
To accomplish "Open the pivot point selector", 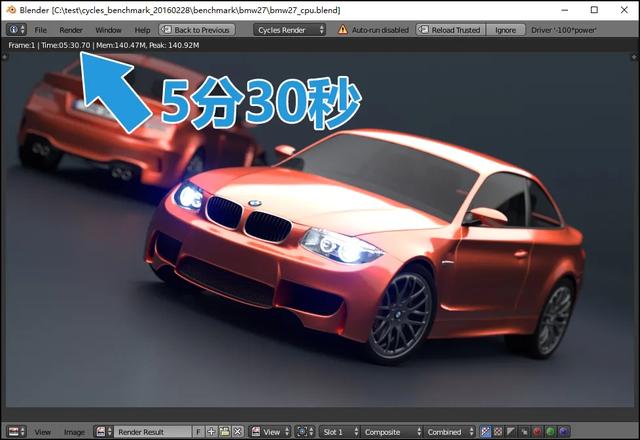I will (305, 431).
